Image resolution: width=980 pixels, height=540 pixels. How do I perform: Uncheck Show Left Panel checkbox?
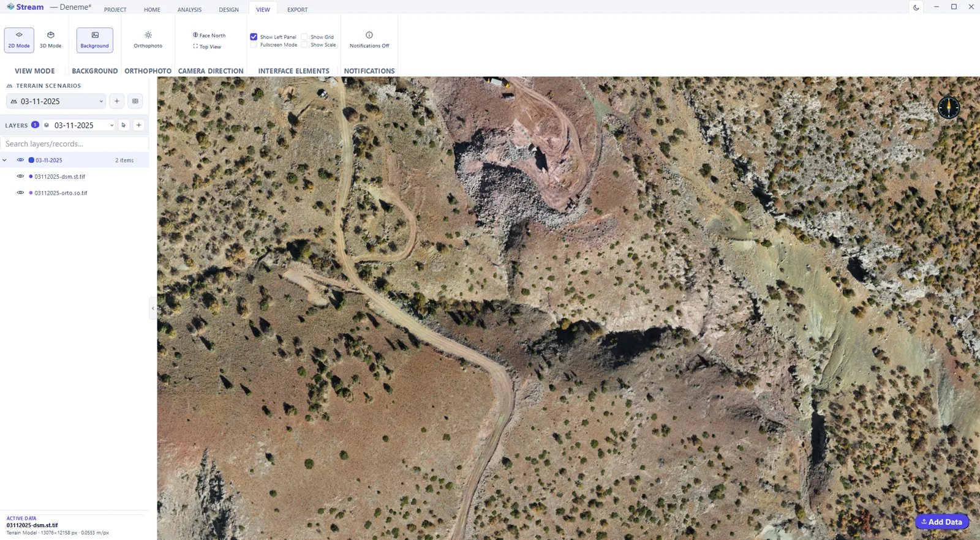254,37
